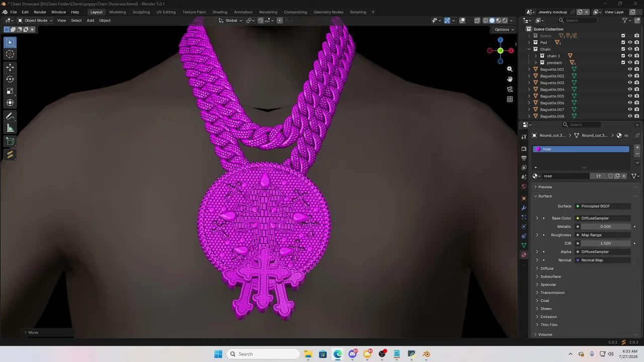Open the File menu

pos(14,12)
